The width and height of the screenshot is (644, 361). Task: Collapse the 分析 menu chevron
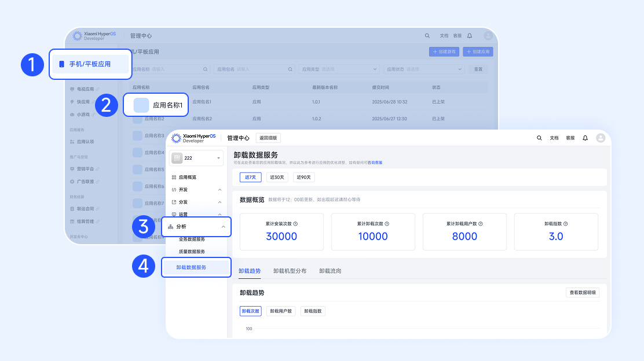(x=224, y=227)
